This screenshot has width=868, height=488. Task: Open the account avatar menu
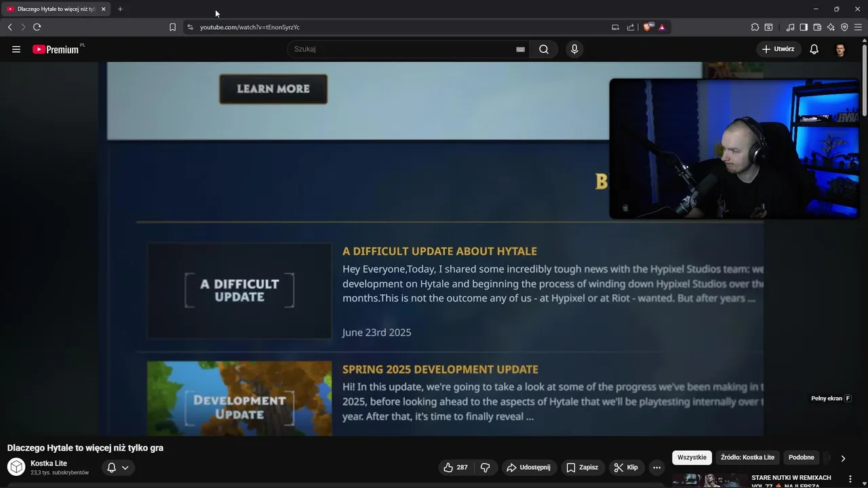[x=840, y=49]
